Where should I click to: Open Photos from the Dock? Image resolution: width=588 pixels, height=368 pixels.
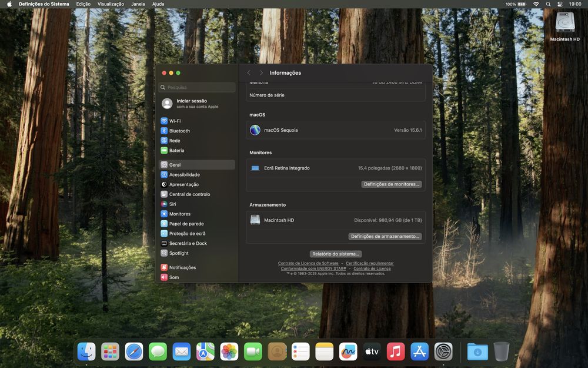pos(229,352)
